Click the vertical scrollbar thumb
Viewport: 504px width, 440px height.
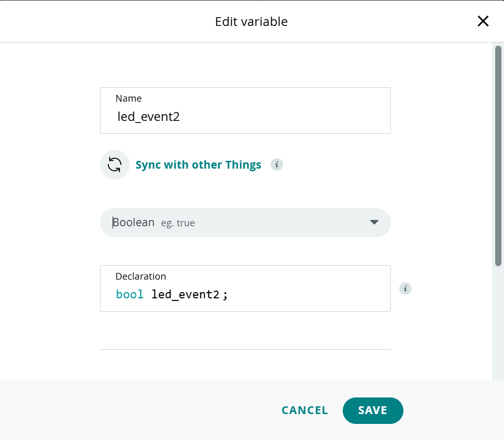498,156
